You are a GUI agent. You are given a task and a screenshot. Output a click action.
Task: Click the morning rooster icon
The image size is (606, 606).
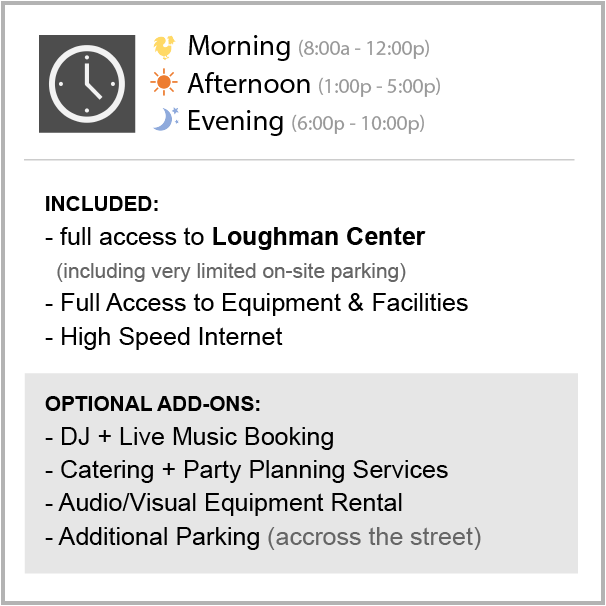(163, 47)
